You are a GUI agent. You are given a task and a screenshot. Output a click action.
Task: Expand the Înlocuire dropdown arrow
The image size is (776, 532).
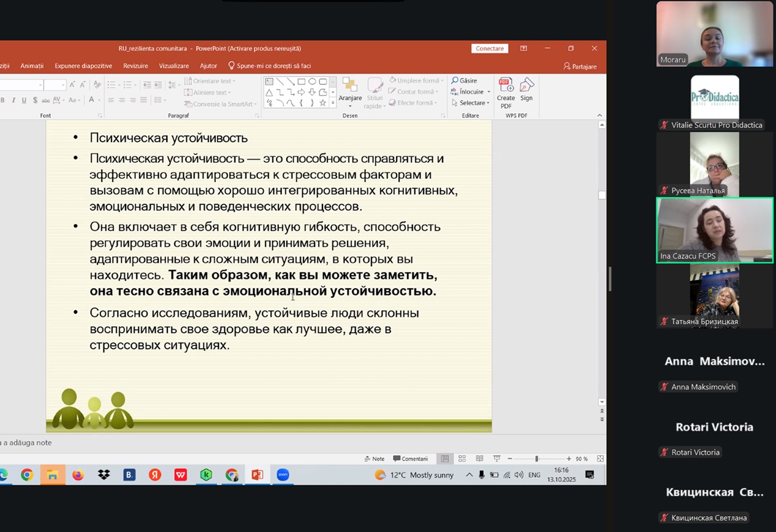pos(489,92)
